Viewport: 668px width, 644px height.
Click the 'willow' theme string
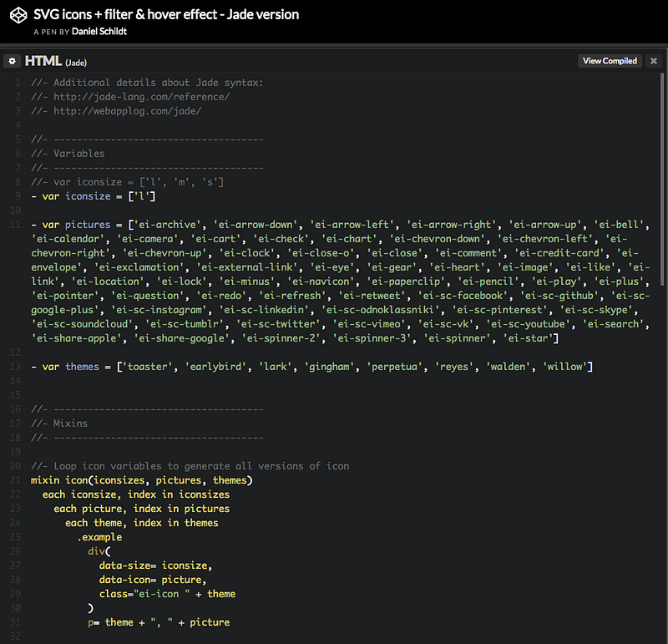pyautogui.click(x=564, y=367)
